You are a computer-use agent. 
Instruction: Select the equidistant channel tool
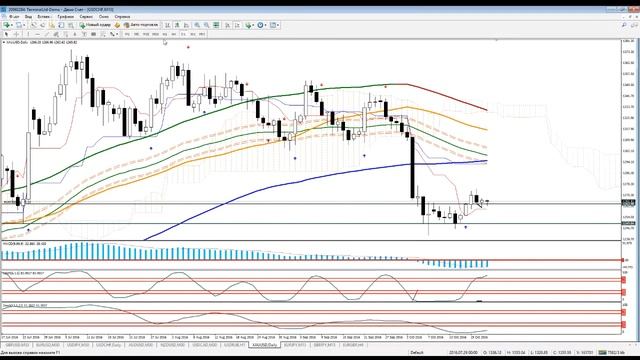(56, 34)
